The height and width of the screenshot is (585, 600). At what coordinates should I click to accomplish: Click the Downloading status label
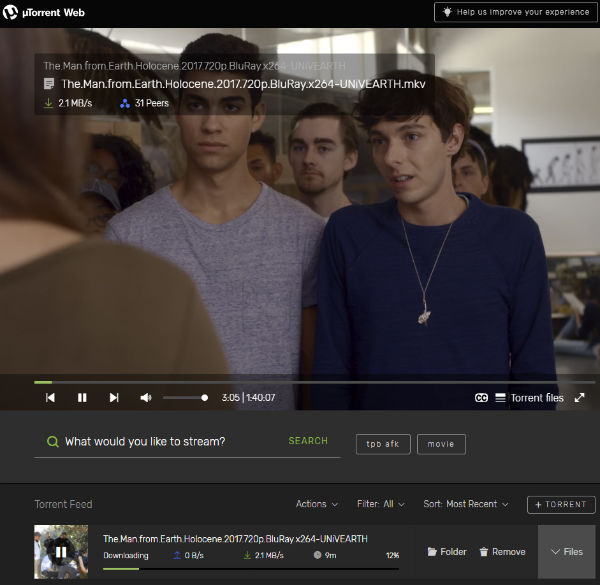click(x=126, y=555)
